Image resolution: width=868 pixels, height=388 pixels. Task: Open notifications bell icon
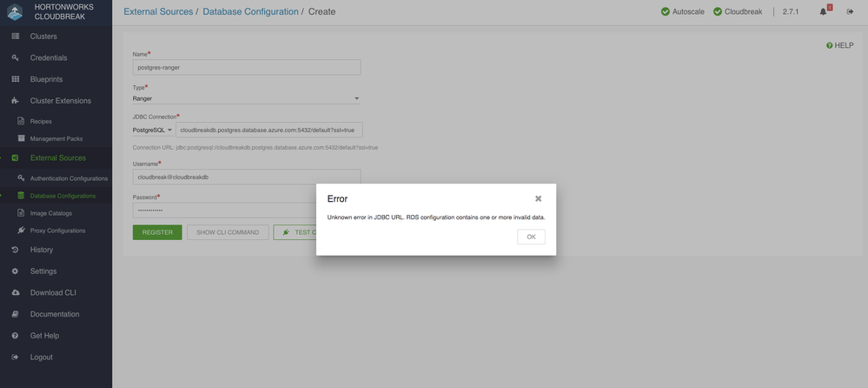pyautogui.click(x=823, y=11)
